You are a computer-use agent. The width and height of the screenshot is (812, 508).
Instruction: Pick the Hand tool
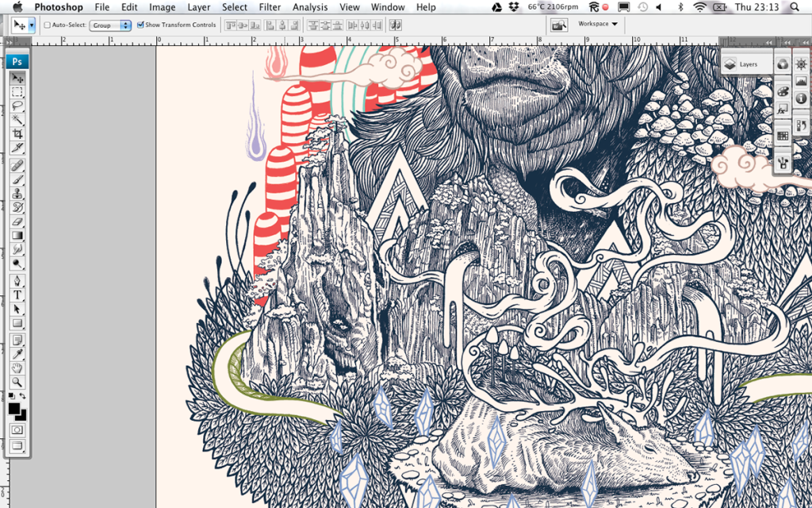click(17, 368)
